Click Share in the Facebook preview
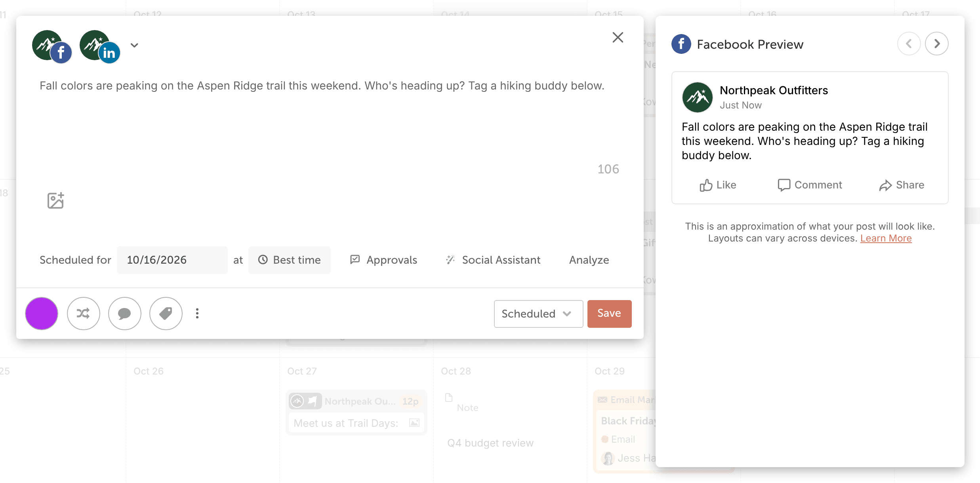Viewport: 980px width, 483px height. pyautogui.click(x=902, y=185)
